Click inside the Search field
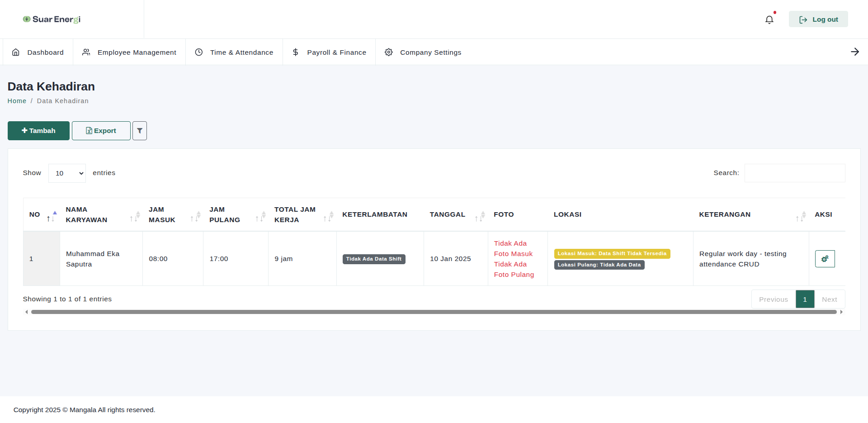 pyautogui.click(x=794, y=173)
